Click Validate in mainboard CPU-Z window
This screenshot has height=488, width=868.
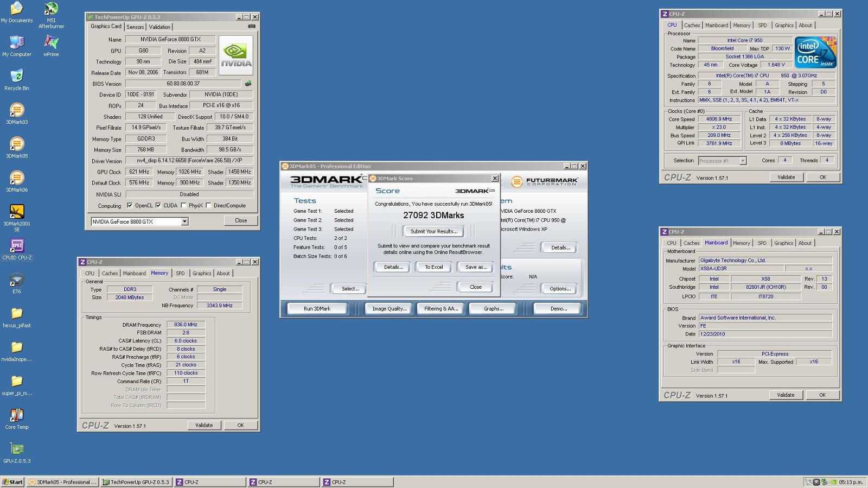click(x=786, y=395)
